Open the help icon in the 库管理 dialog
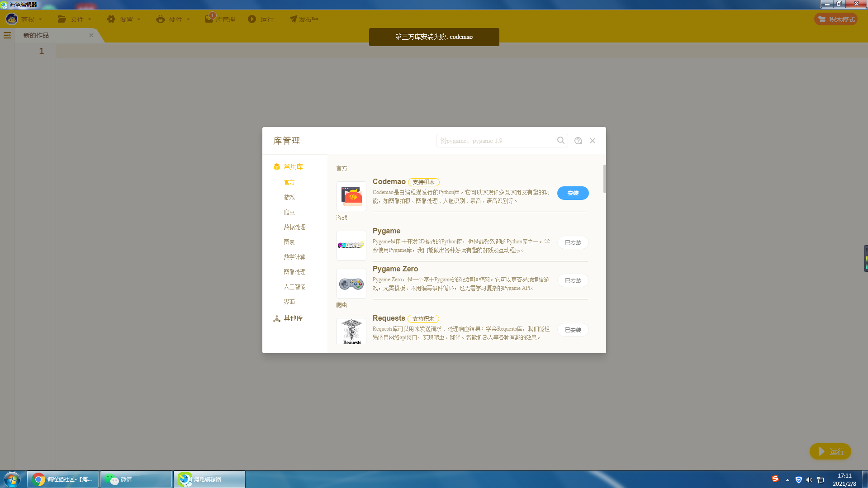 tap(578, 141)
